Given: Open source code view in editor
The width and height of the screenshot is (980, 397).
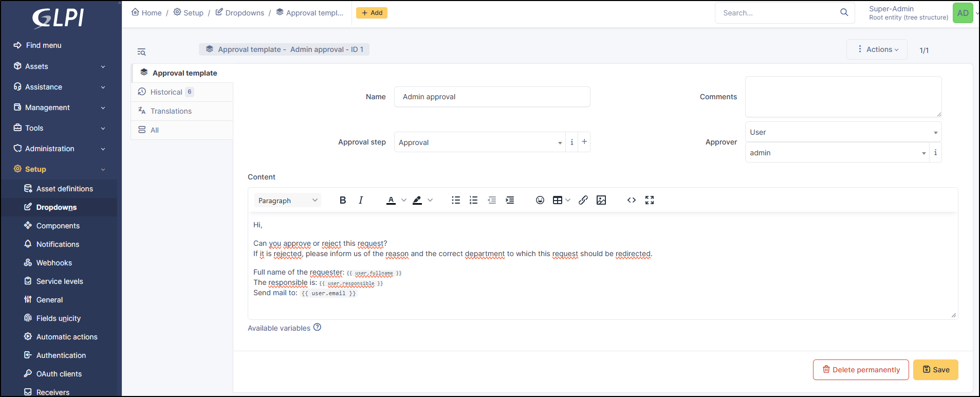Looking at the screenshot, I should (632, 201).
